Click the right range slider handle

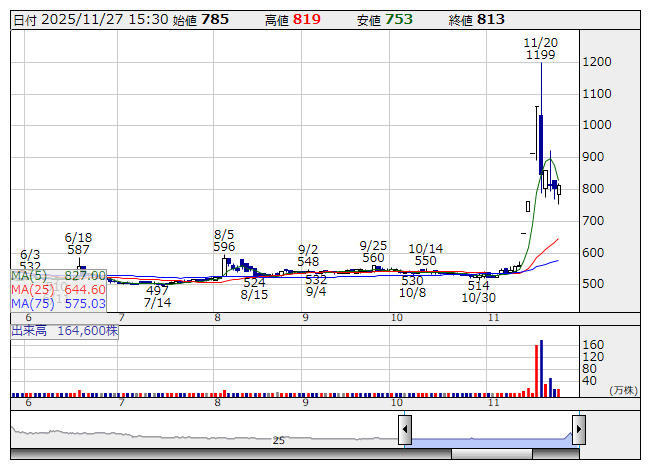[578, 430]
